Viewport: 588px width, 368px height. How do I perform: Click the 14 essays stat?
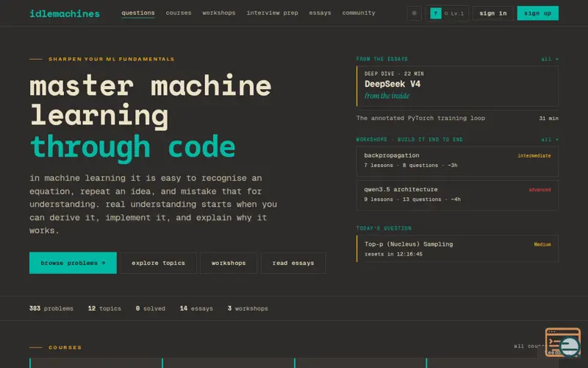point(196,308)
